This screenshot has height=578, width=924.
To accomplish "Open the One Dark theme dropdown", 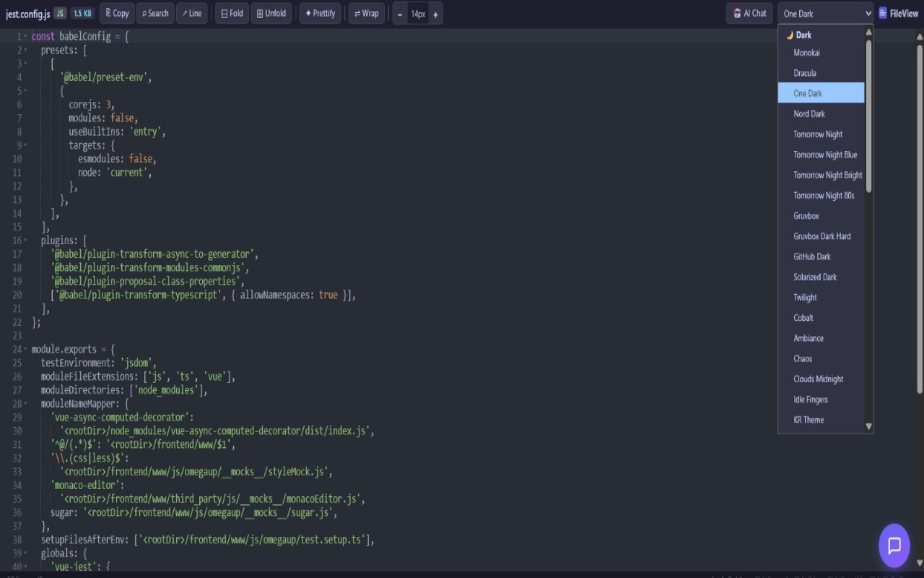I will click(826, 13).
